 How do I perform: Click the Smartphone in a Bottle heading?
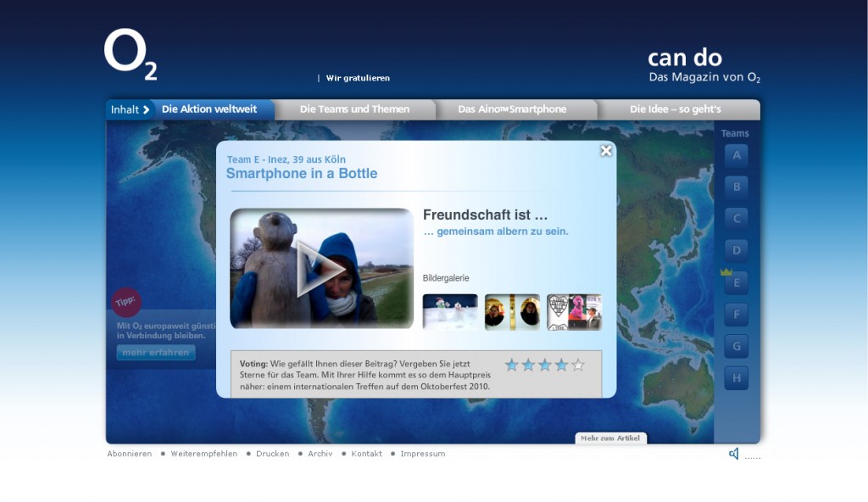point(302,174)
